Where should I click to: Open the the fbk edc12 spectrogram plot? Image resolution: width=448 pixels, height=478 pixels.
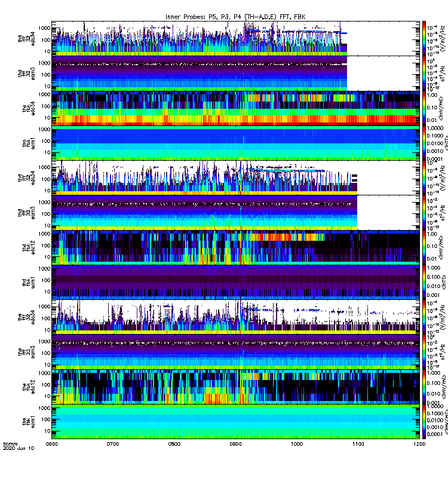(x=235, y=387)
